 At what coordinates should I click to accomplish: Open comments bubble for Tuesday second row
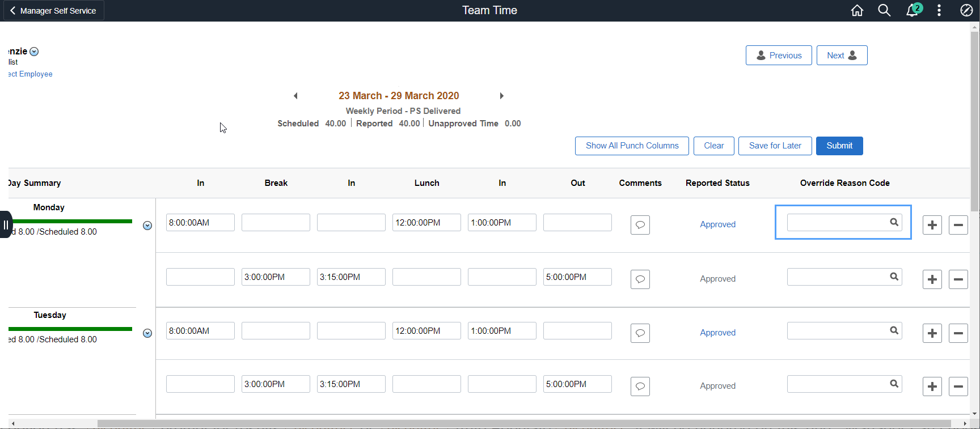640,386
